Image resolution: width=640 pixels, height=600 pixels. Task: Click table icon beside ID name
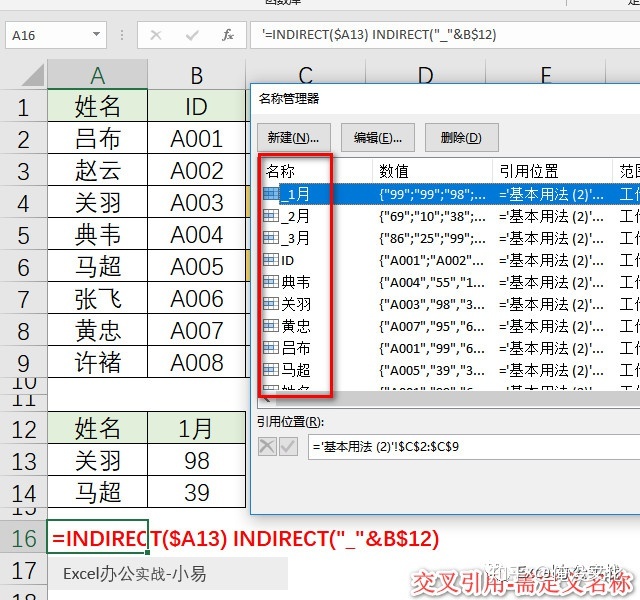coord(271,260)
